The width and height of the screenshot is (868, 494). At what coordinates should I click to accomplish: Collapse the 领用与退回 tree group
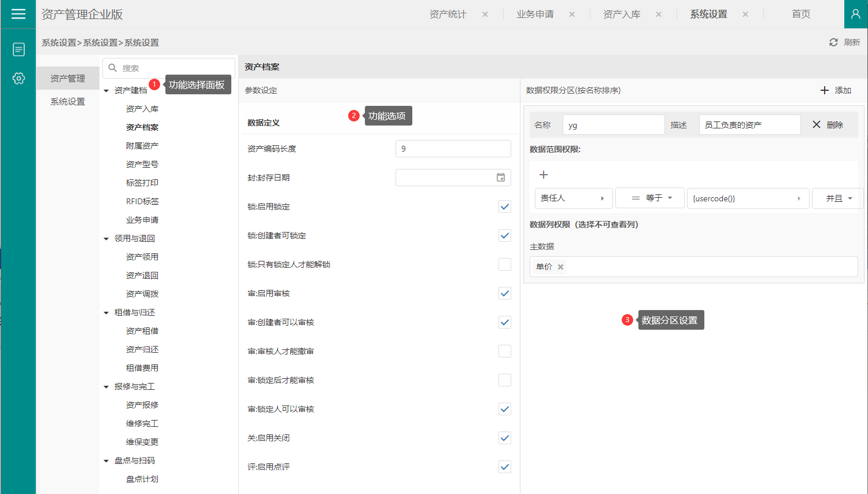tap(106, 239)
